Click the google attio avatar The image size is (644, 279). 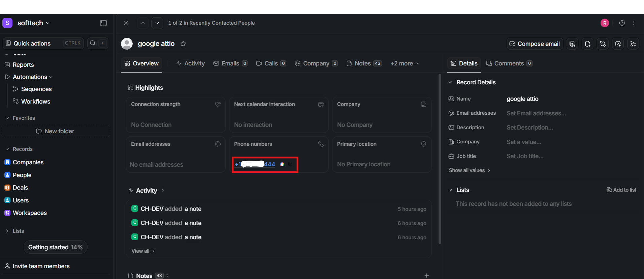click(127, 44)
